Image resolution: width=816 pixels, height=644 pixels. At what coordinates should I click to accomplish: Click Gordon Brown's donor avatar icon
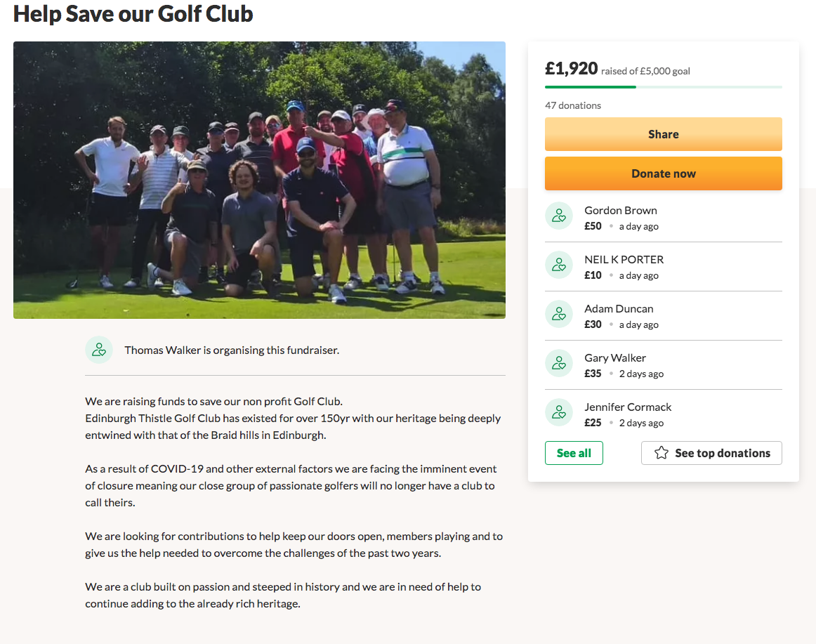558,216
